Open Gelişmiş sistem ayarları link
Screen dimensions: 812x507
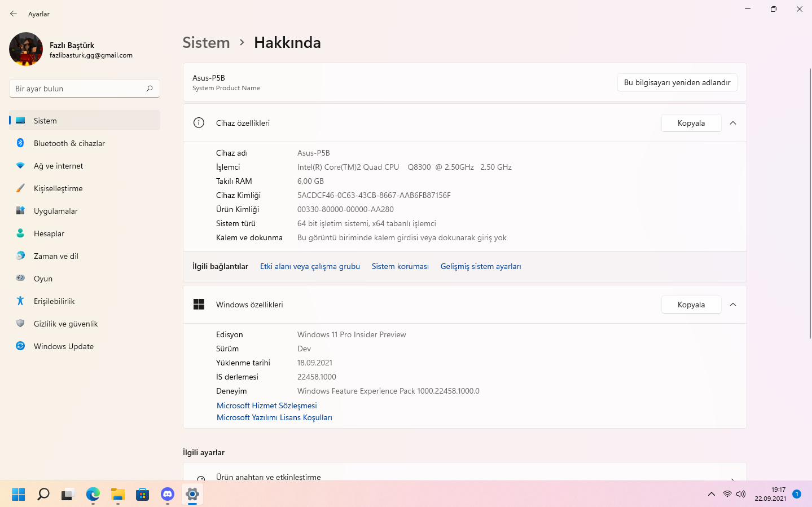click(481, 267)
